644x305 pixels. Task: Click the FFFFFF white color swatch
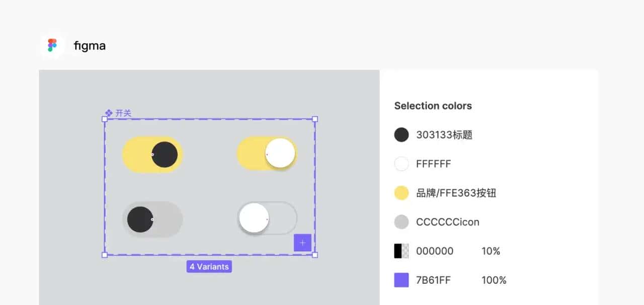pos(401,164)
